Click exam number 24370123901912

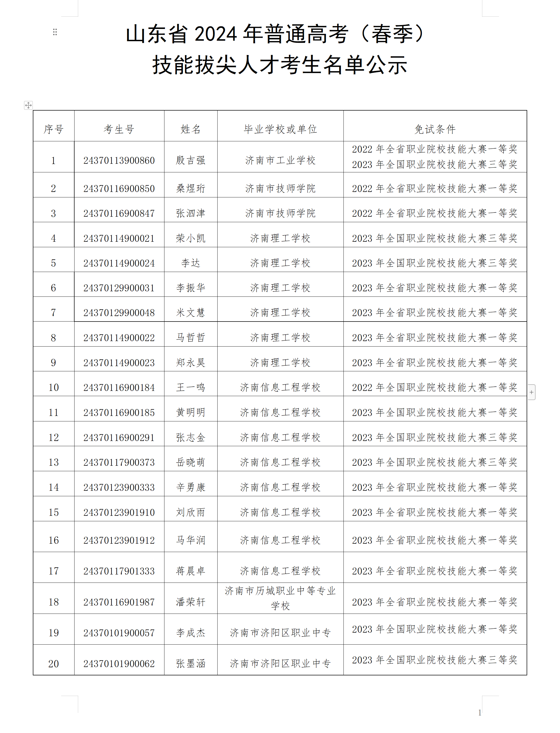coord(119,540)
